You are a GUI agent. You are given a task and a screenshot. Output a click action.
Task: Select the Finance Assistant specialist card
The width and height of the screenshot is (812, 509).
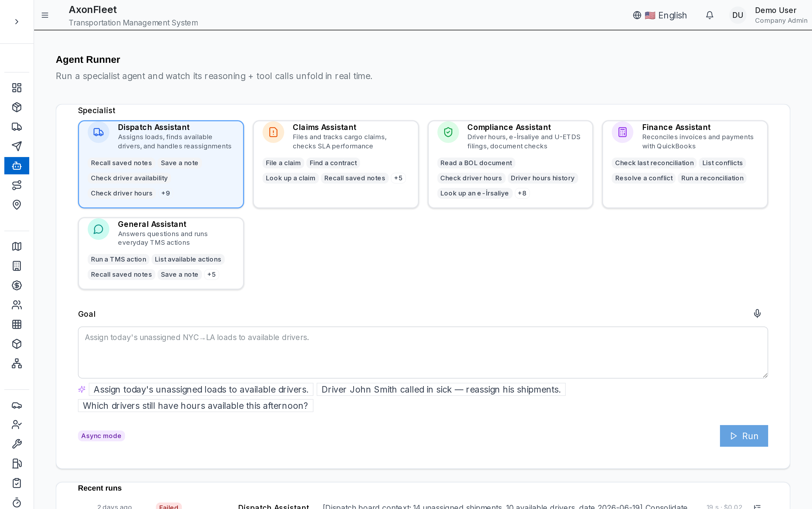[x=685, y=164]
